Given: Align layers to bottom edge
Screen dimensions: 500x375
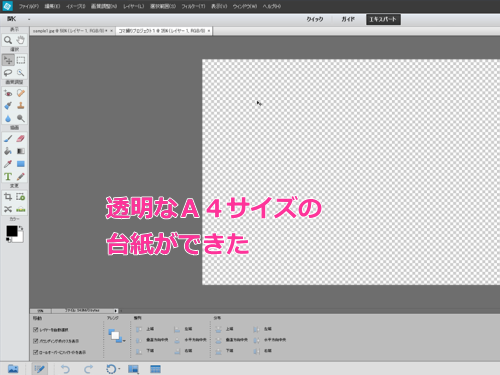Looking at the screenshot, I should tap(145, 351).
